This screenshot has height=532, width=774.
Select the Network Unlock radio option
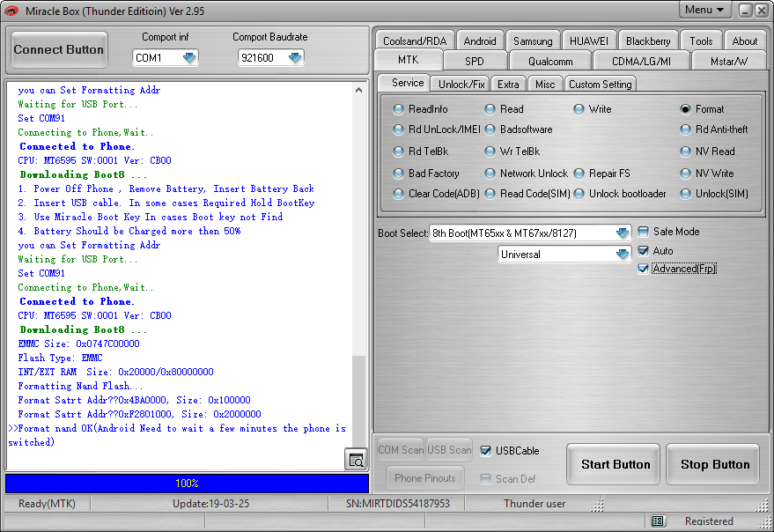pyautogui.click(x=527, y=174)
